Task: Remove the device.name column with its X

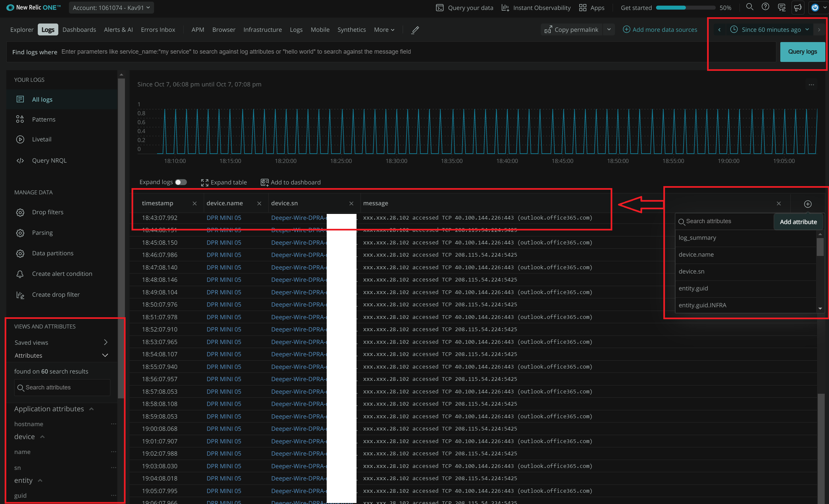Action: [259, 203]
